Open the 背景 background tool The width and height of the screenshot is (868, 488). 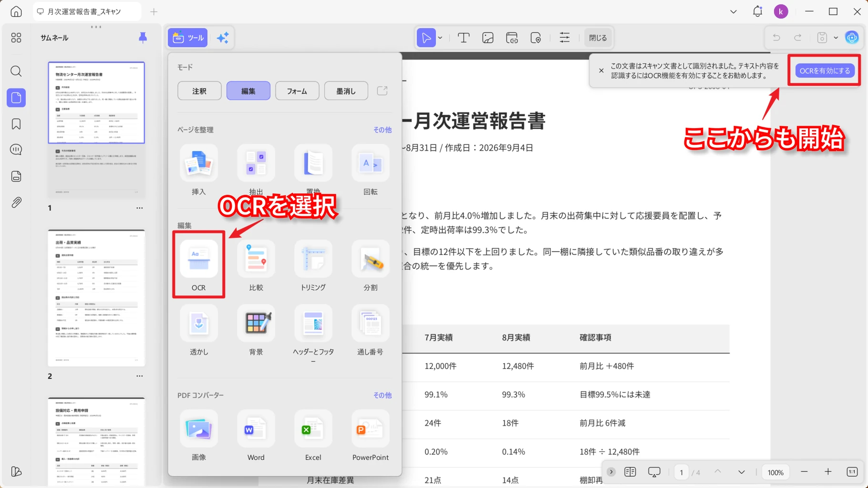coord(256,330)
